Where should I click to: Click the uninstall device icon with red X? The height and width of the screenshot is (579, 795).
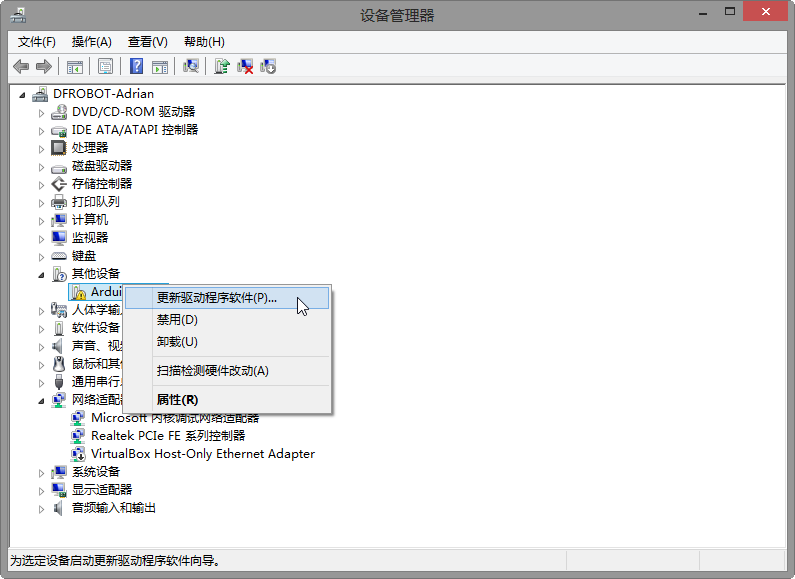[x=245, y=66]
